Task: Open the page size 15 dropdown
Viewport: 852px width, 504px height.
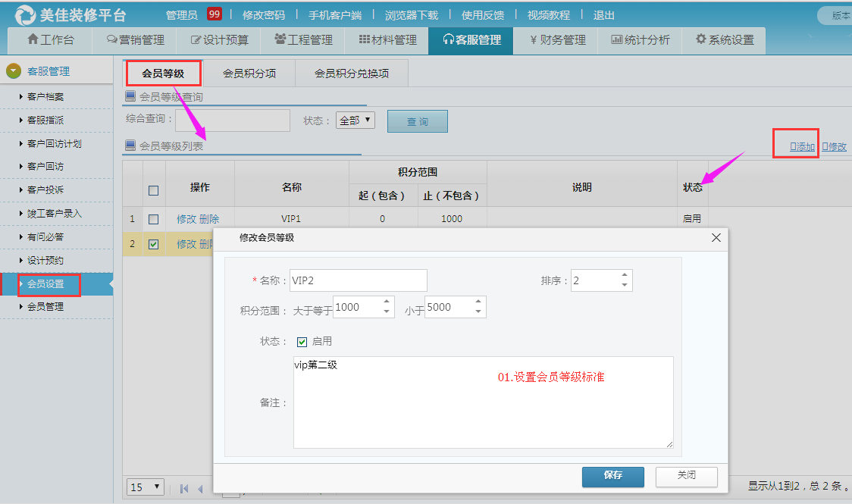Action: pyautogui.click(x=146, y=487)
